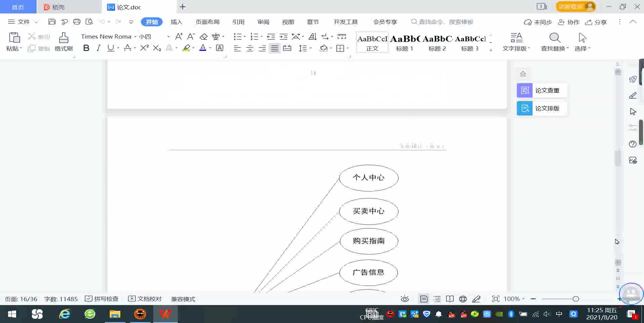Open the 页面布局 ribbon tab
This screenshot has height=323, width=644.
coord(207,22)
